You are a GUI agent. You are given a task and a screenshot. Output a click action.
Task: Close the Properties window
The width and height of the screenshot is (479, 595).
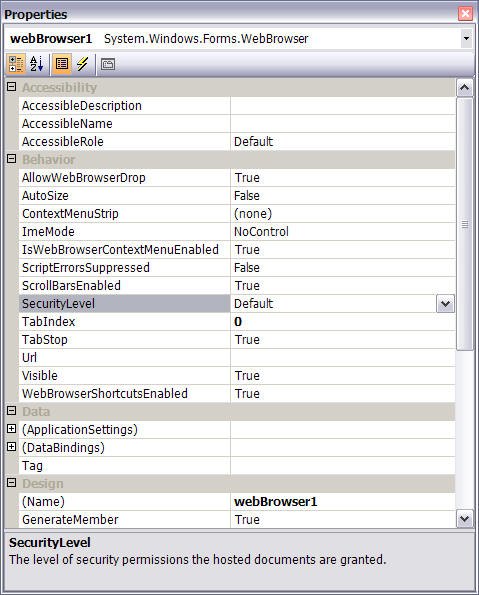click(x=465, y=14)
